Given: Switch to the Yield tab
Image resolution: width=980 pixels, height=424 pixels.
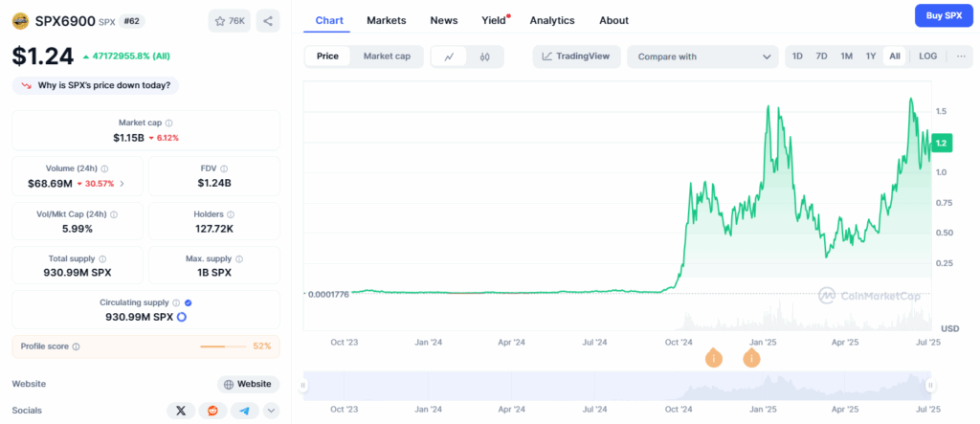Looking at the screenshot, I should [494, 20].
